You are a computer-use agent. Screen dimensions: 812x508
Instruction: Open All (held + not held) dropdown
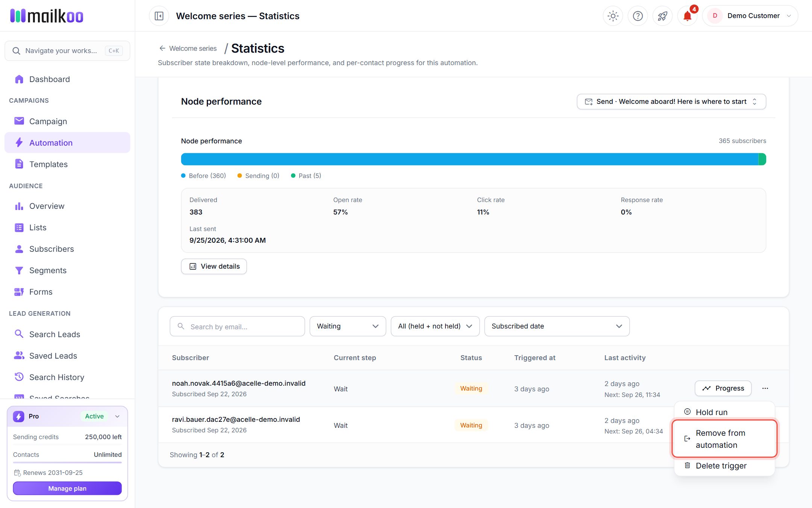click(435, 326)
